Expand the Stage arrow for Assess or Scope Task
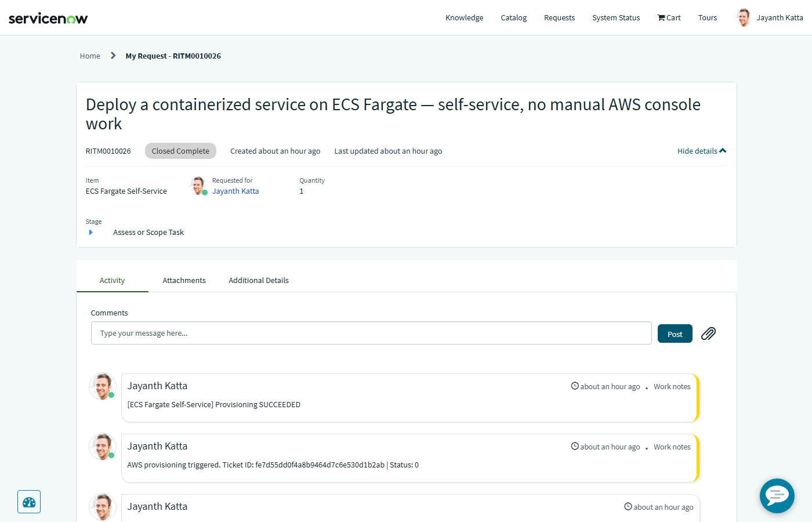This screenshot has width=812, height=522. point(90,232)
